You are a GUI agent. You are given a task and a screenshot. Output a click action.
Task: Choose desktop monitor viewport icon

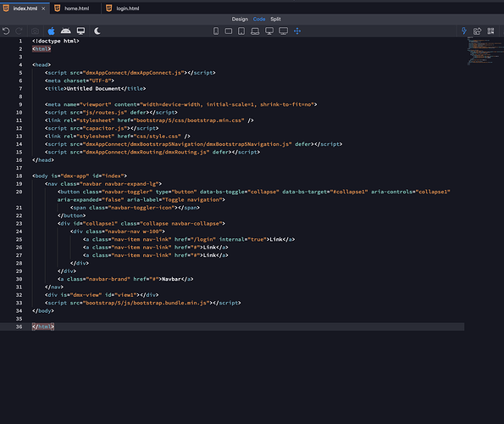(x=269, y=31)
